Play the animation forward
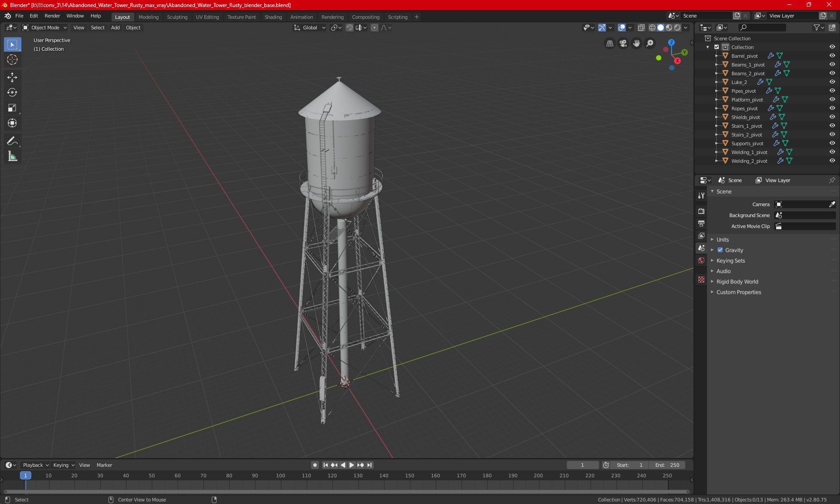 (351, 465)
